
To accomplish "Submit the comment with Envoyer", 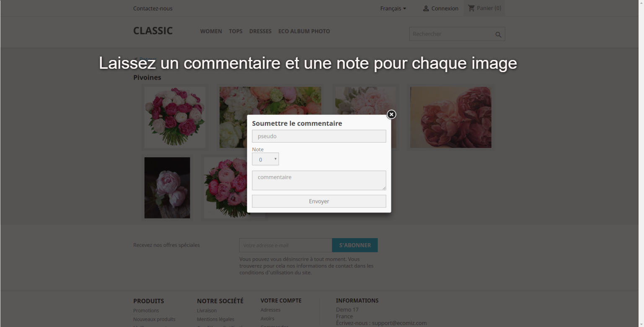I will (319, 201).
